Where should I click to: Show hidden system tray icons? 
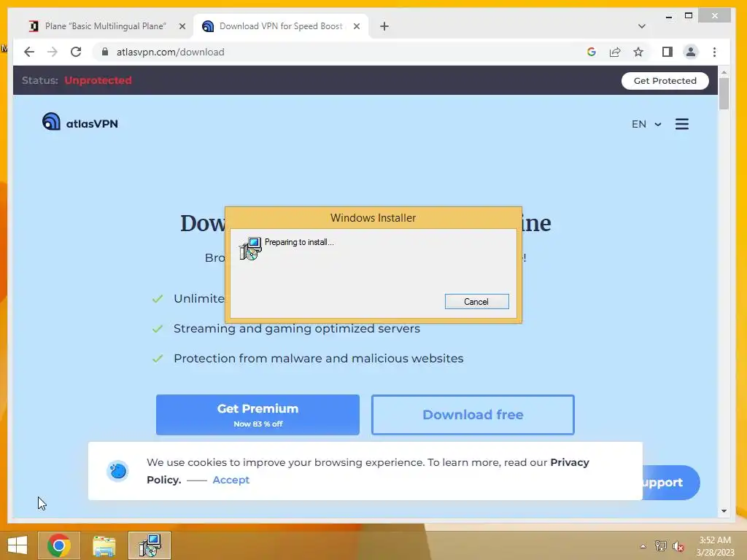click(643, 546)
